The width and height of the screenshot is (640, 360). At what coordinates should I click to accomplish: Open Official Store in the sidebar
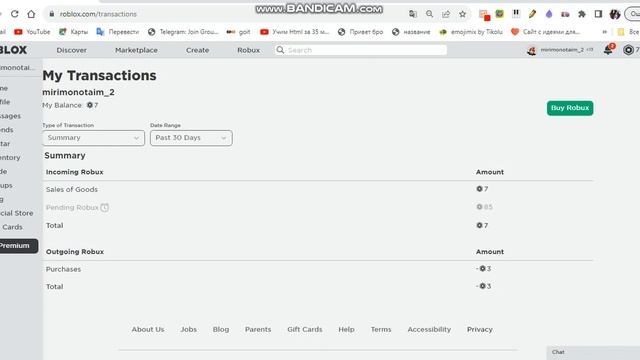16,213
